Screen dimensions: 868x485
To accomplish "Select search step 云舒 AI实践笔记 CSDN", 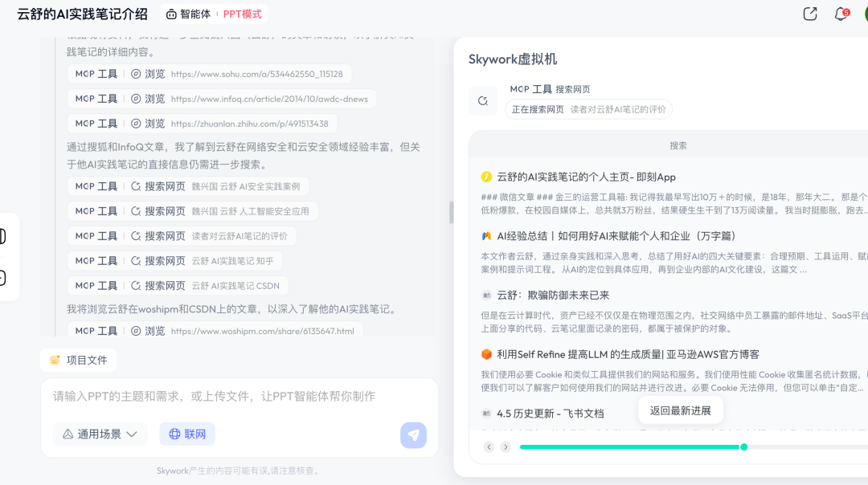I will pyautogui.click(x=178, y=286).
